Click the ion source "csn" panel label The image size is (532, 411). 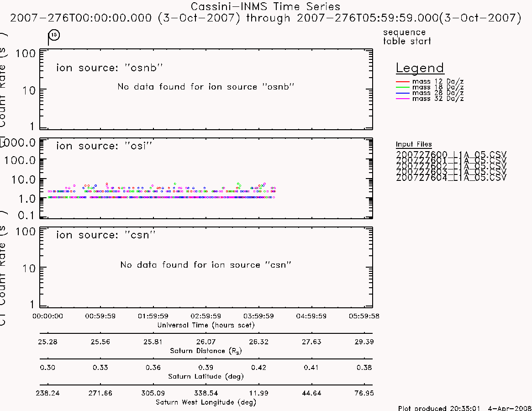105,235
